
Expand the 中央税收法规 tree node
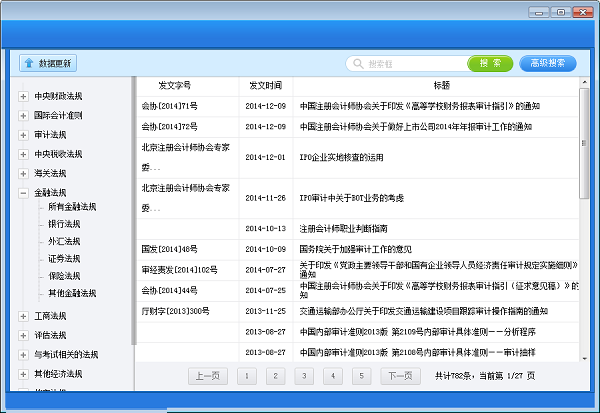coord(23,154)
